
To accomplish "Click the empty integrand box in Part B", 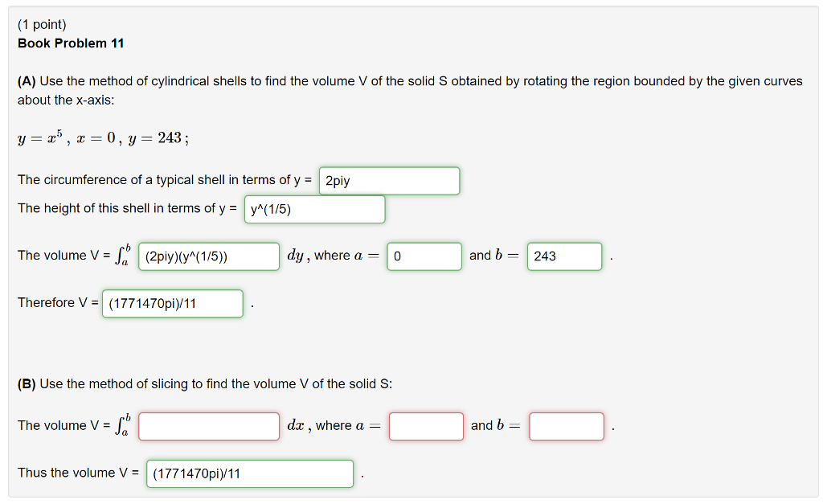I will pos(208,426).
